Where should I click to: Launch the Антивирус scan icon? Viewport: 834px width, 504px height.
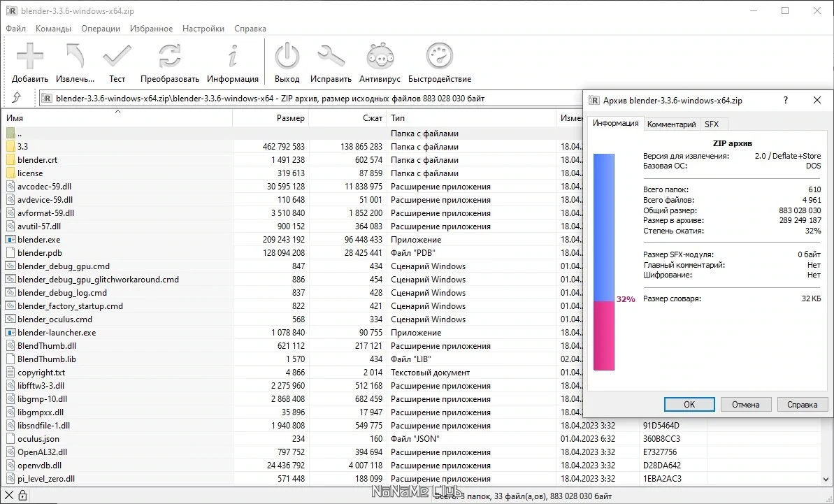click(380, 57)
